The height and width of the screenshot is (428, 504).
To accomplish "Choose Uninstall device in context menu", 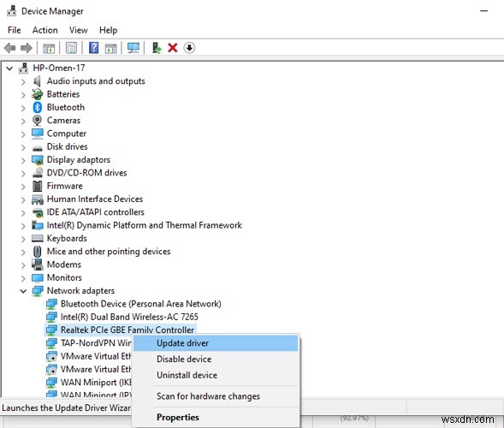I will (x=216, y=375).
